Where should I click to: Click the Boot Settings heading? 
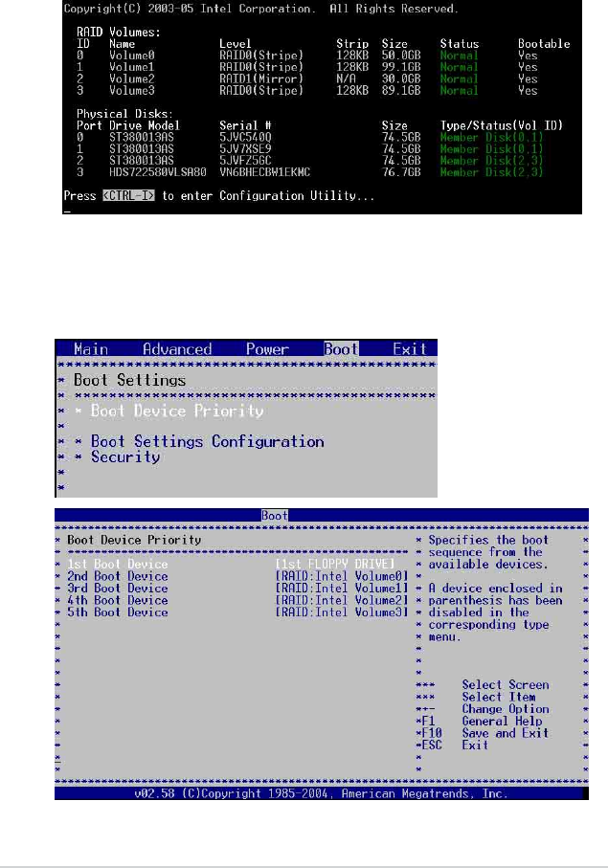(x=129, y=380)
